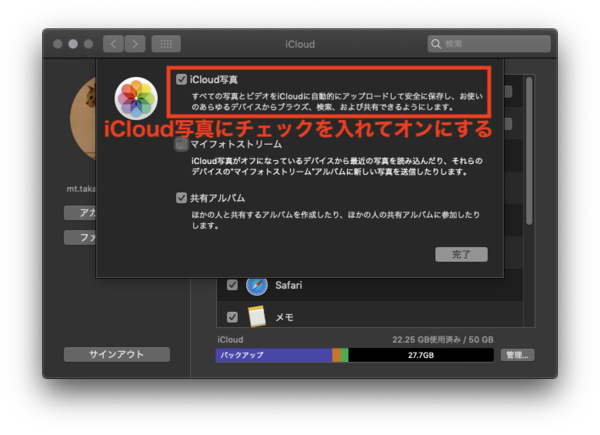
Task: Click the 22.25 GB使用済み / 50 GB text
Action: coord(443,340)
